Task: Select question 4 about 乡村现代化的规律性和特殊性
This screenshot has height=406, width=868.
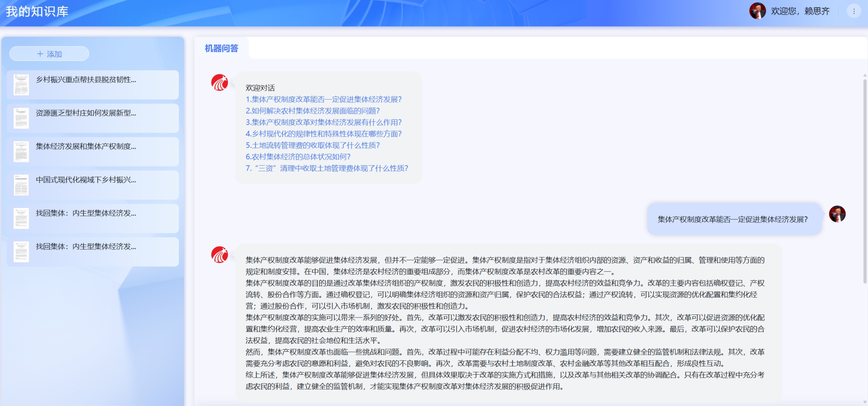Action: (323, 133)
